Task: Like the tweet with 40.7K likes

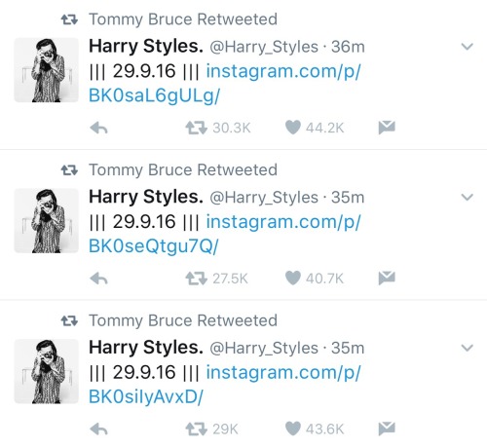Action: click(x=293, y=278)
